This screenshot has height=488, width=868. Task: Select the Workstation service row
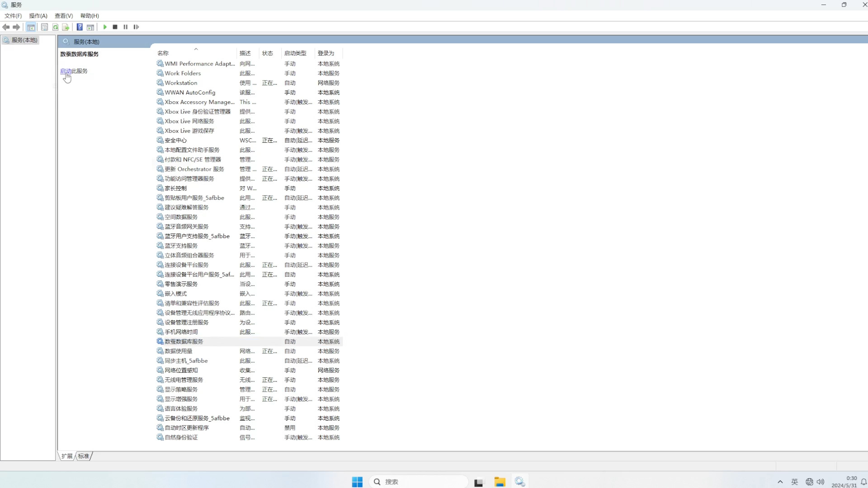click(x=181, y=83)
